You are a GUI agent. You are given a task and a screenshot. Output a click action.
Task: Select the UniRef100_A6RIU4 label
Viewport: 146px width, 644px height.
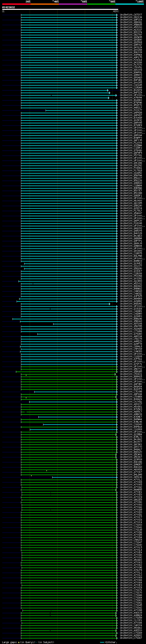pos(131,336)
